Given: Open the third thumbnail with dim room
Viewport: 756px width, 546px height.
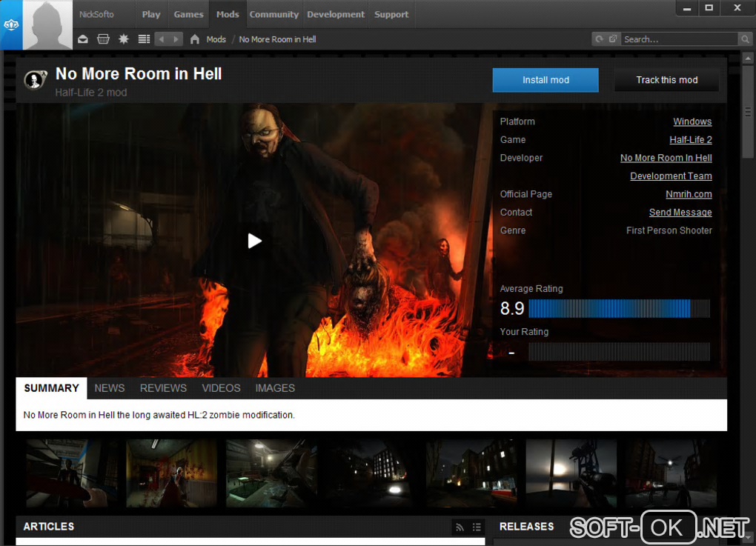Looking at the screenshot, I should [271, 473].
